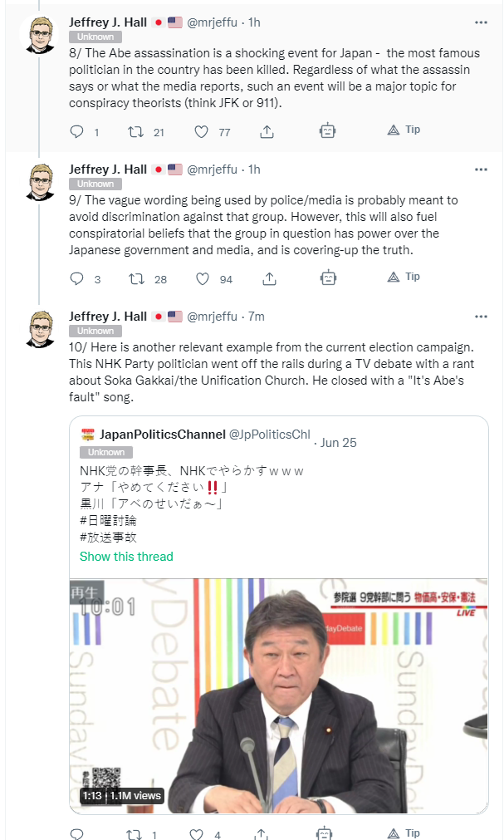Image resolution: width=504 pixels, height=840 pixels.
Task: Open more options menu for the 10/ tweet
Action: click(481, 317)
